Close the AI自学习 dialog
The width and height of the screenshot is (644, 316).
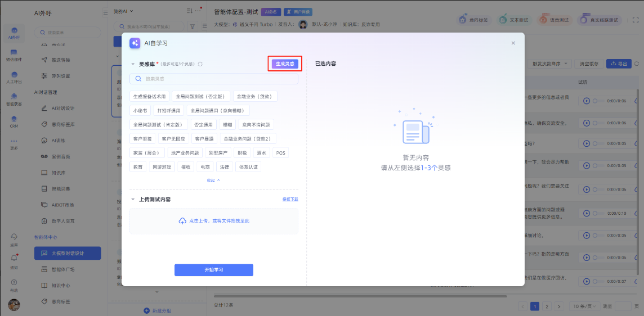click(513, 43)
